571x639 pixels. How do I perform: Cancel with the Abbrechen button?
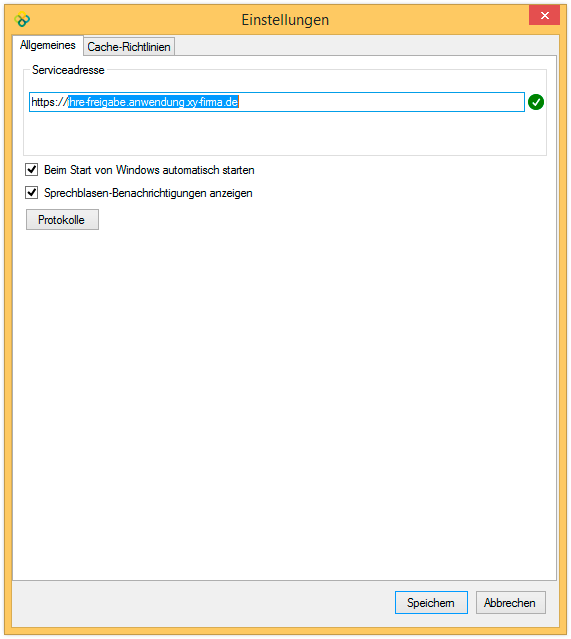pos(511,602)
